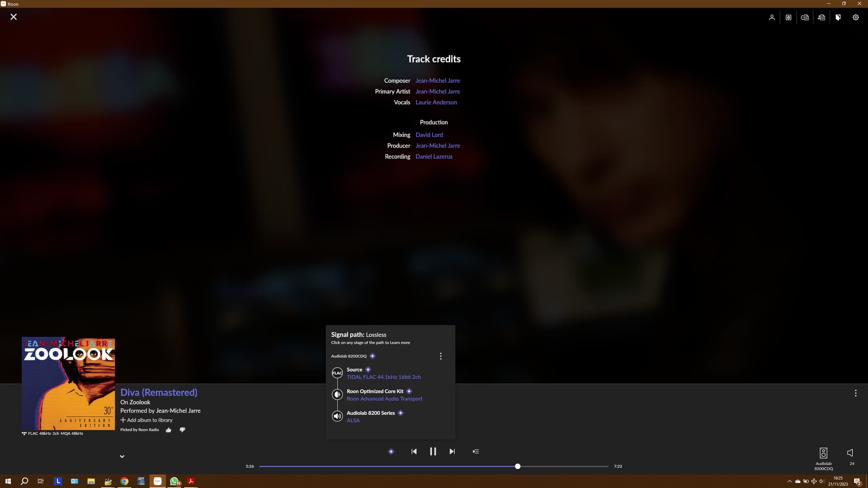868x488 pixels.
Task: Open WhatsApp from the taskbar
Action: pos(175,481)
